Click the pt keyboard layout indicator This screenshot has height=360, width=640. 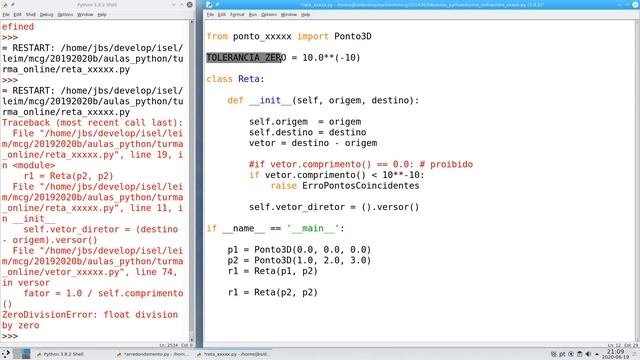(x=562, y=354)
